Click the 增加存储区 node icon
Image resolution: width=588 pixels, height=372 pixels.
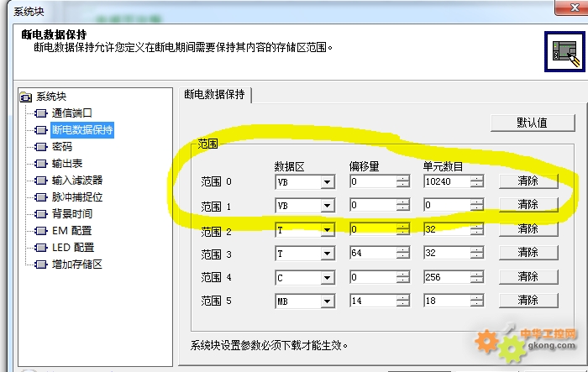pos(40,265)
